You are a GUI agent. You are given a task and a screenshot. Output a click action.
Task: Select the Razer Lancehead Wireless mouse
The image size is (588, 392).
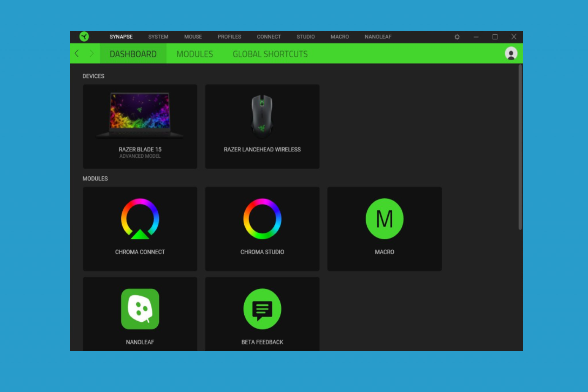click(x=262, y=126)
